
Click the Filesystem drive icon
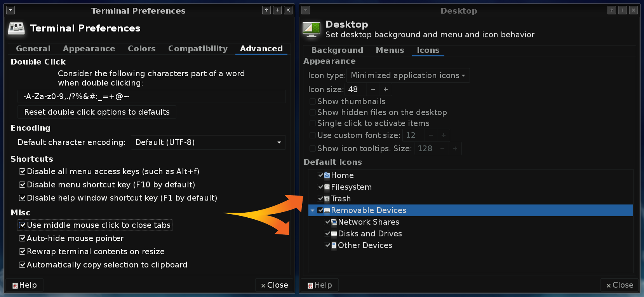coord(327,187)
